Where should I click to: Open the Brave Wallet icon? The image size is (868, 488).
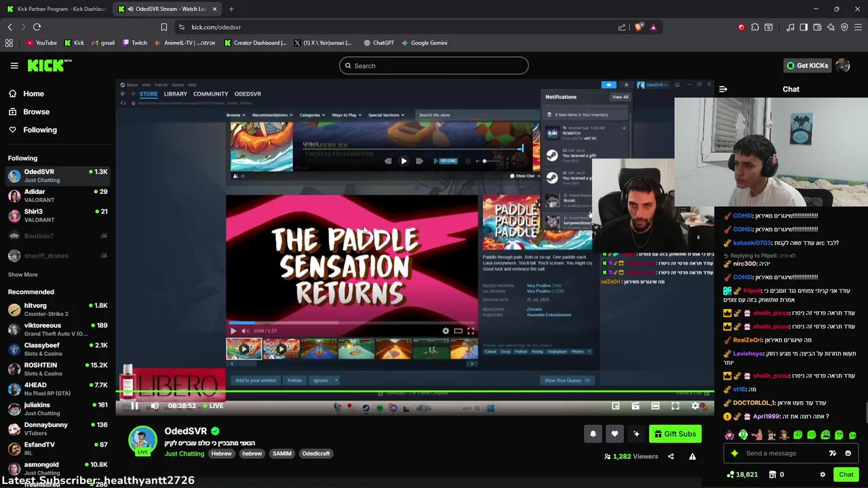(817, 27)
